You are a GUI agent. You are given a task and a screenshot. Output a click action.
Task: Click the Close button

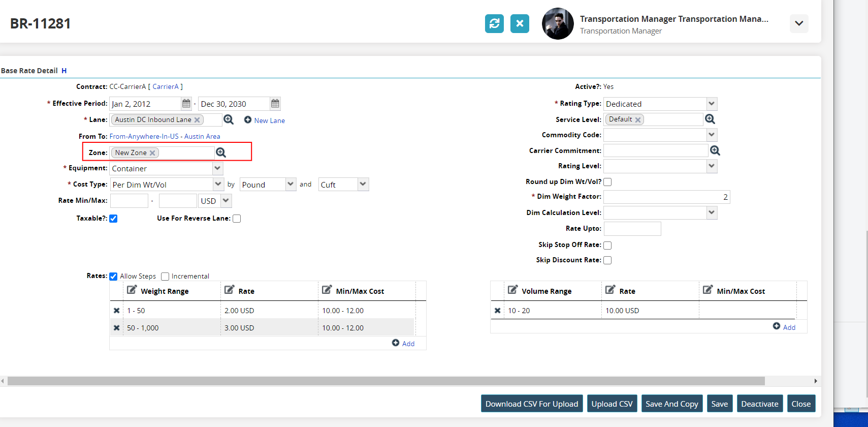[x=801, y=404]
